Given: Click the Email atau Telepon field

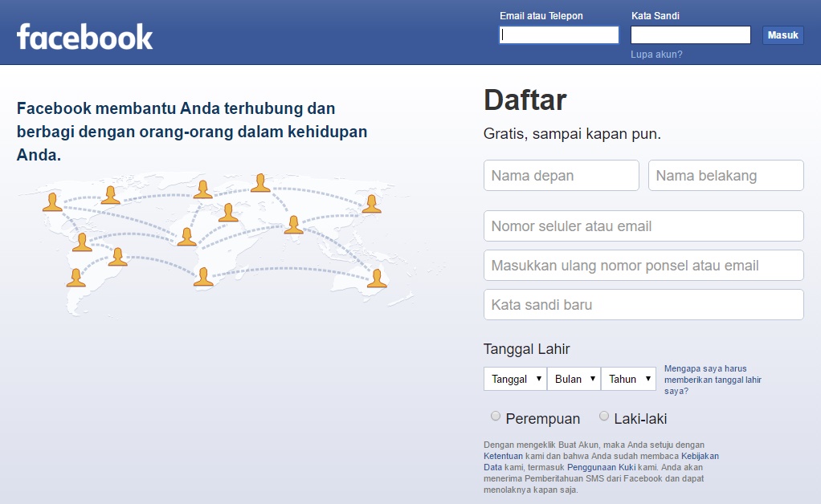Looking at the screenshot, I should click(558, 35).
